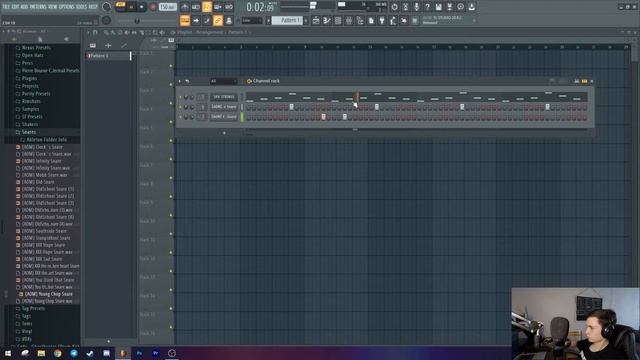Click the 150 tempo display
The image size is (640, 360).
click(167, 7)
